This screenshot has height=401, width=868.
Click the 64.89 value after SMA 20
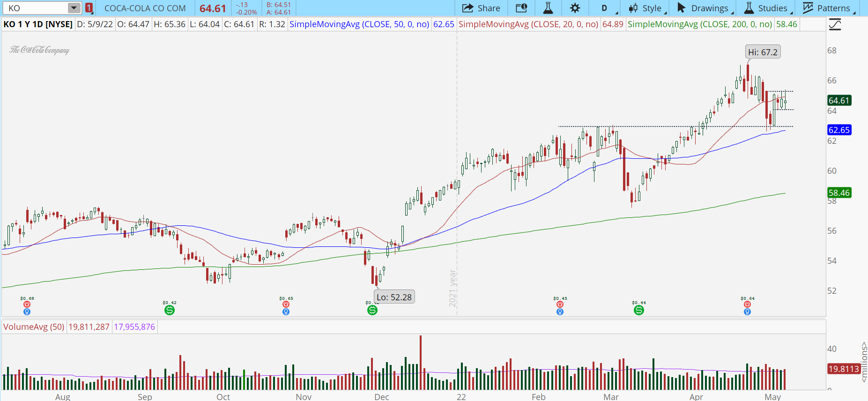point(613,24)
